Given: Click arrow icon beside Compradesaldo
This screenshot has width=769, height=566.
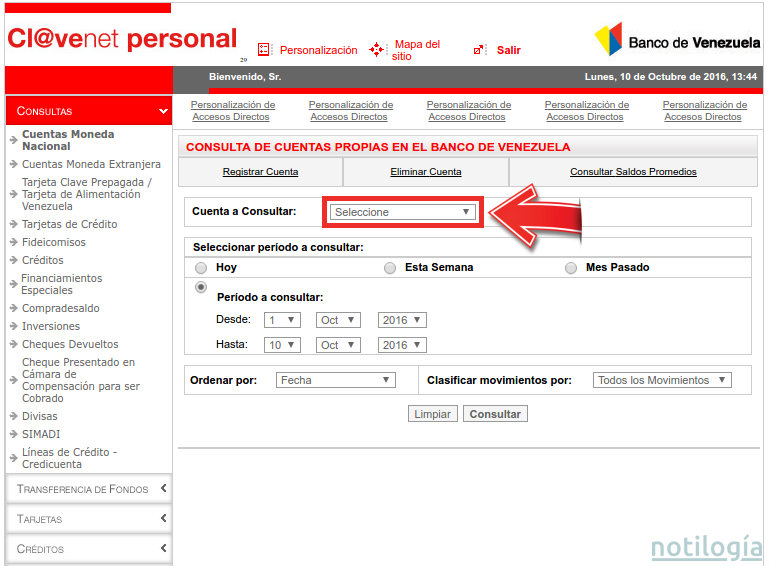Looking at the screenshot, I should pyautogui.click(x=14, y=308).
